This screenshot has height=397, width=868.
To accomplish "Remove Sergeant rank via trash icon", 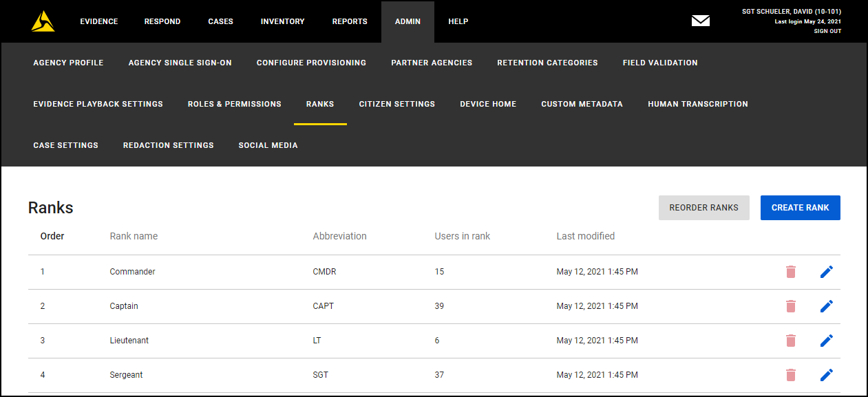I will coord(791,375).
